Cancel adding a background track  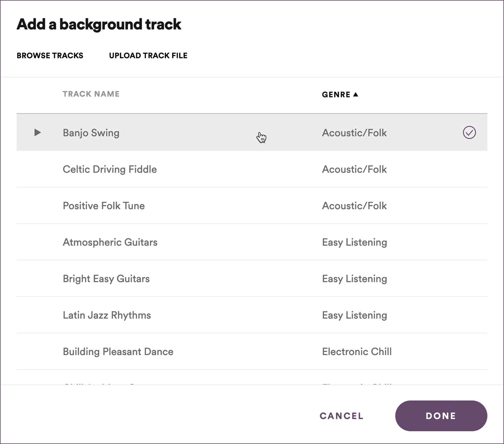coord(341,416)
